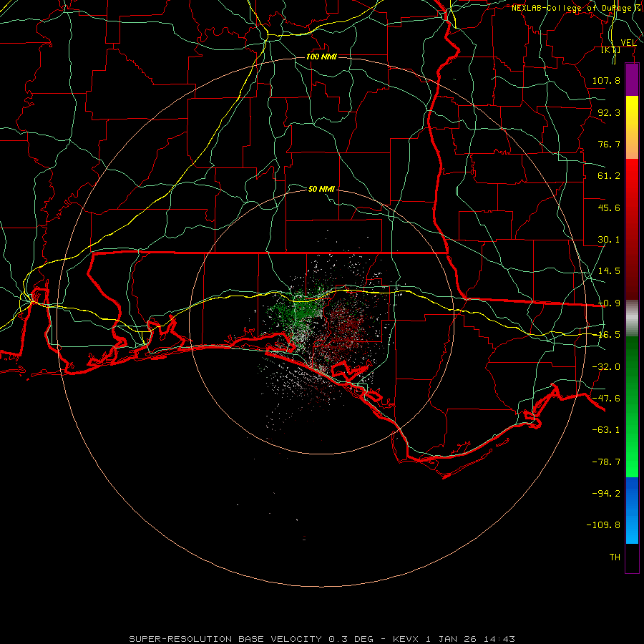This screenshot has width=644, height=644.
Task: Select the green segment of the color bar
Action: pos(632,407)
